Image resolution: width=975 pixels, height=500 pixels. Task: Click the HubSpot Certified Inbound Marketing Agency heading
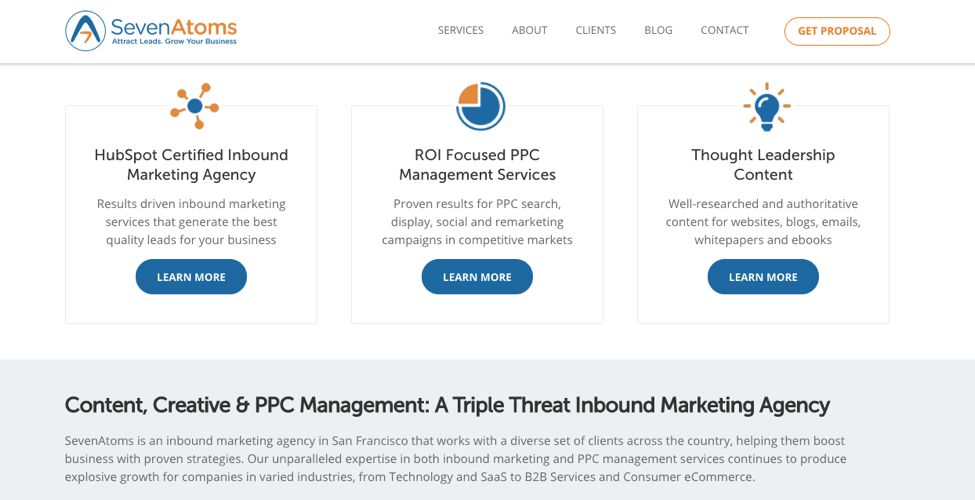(191, 165)
